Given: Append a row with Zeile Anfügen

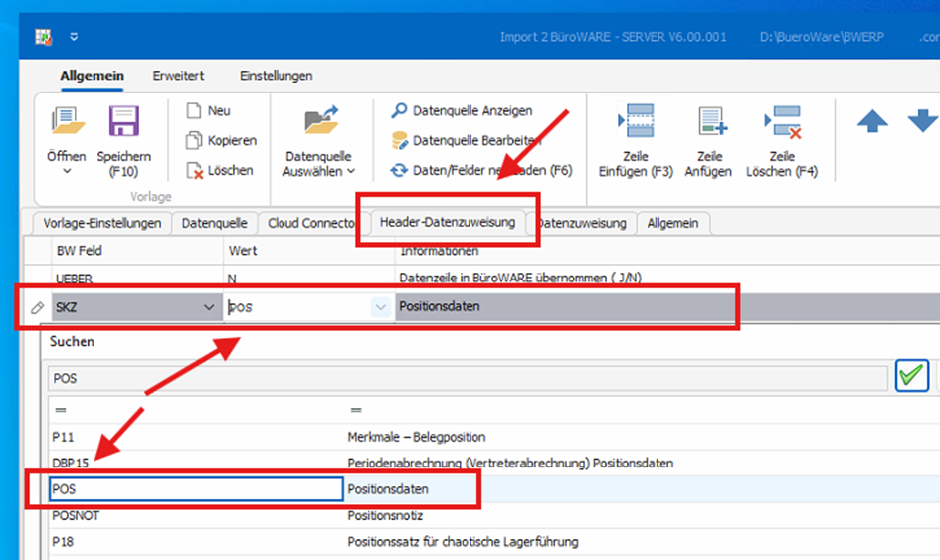Looking at the screenshot, I should point(708,141).
